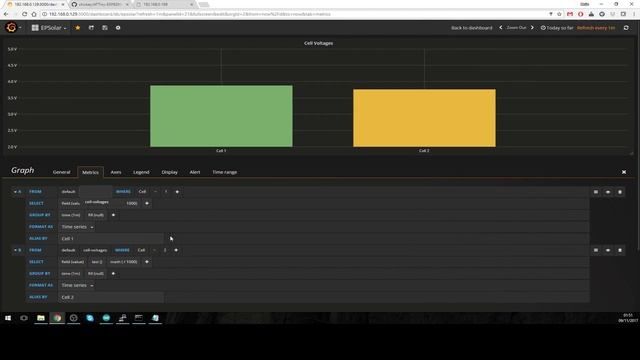Select query B's 'default' retention policy

pyautogui.click(x=69, y=250)
